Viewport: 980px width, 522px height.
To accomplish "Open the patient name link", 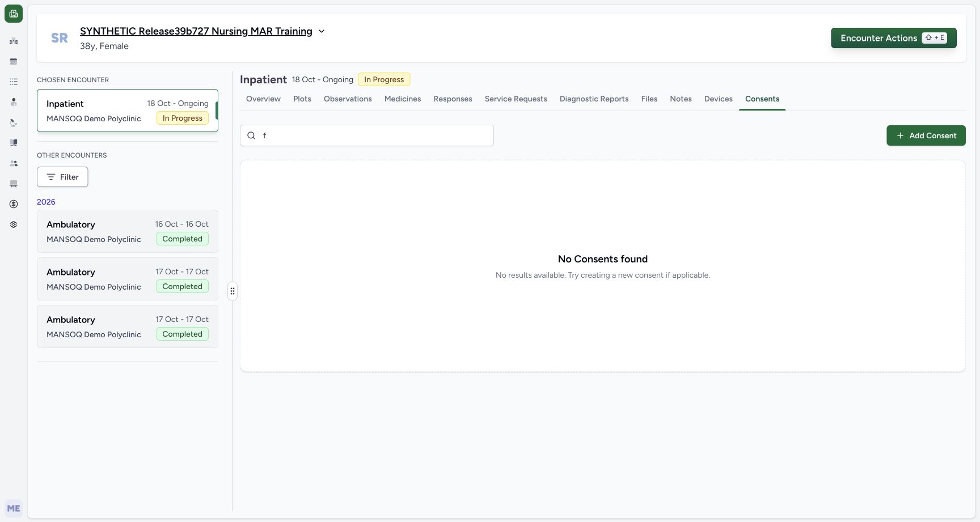I will [196, 31].
